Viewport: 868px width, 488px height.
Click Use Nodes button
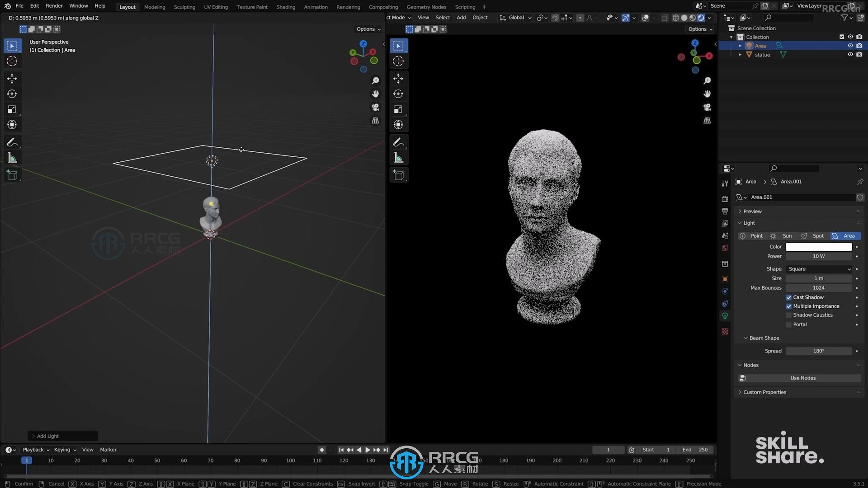[x=802, y=377]
